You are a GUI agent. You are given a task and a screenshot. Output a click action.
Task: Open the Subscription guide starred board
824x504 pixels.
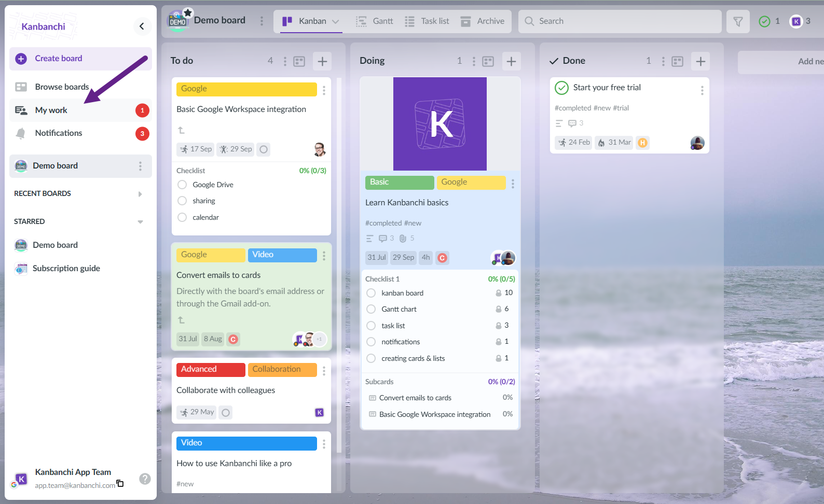66,269
